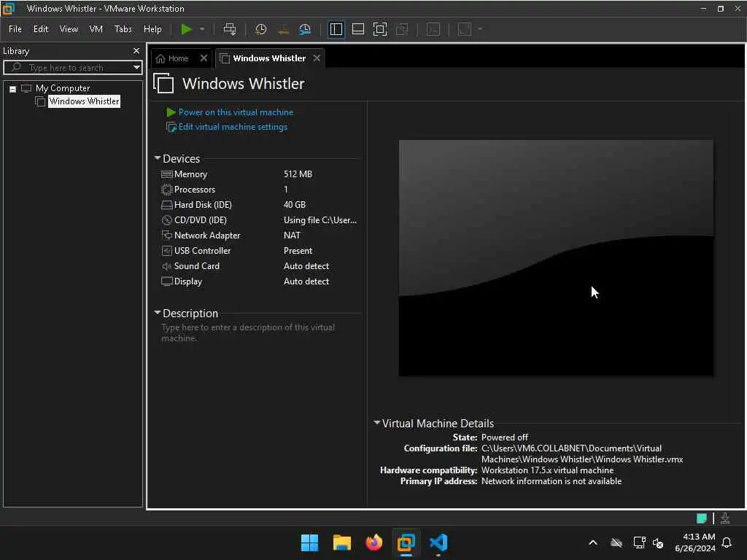Click the Powered off state text
The width and height of the screenshot is (747, 560).
pos(505,437)
